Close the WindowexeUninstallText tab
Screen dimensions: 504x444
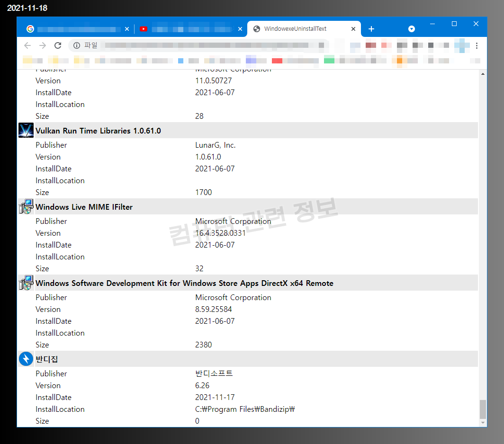point(353,29)
